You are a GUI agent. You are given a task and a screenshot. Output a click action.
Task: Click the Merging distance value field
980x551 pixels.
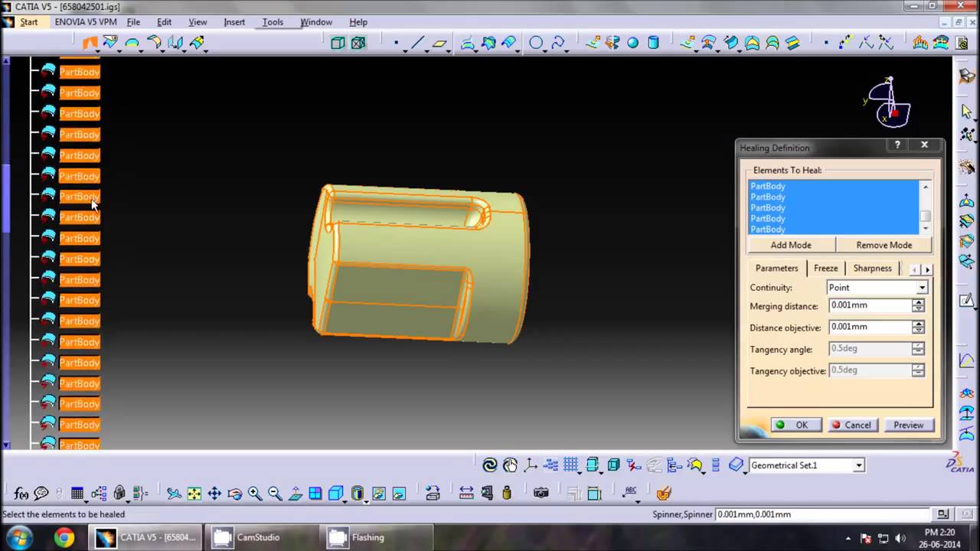(x=870, y=305)
